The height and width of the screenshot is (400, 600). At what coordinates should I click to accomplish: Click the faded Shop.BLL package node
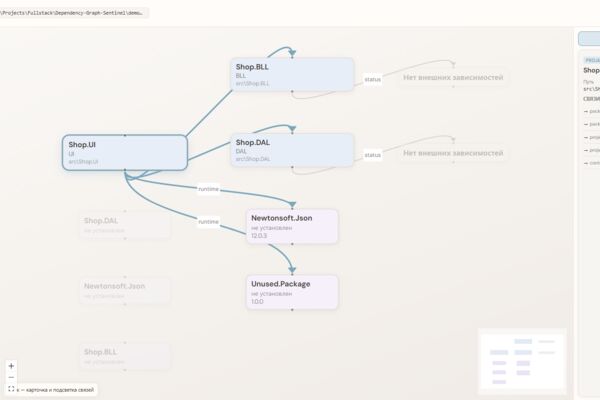tap(125, 356)
